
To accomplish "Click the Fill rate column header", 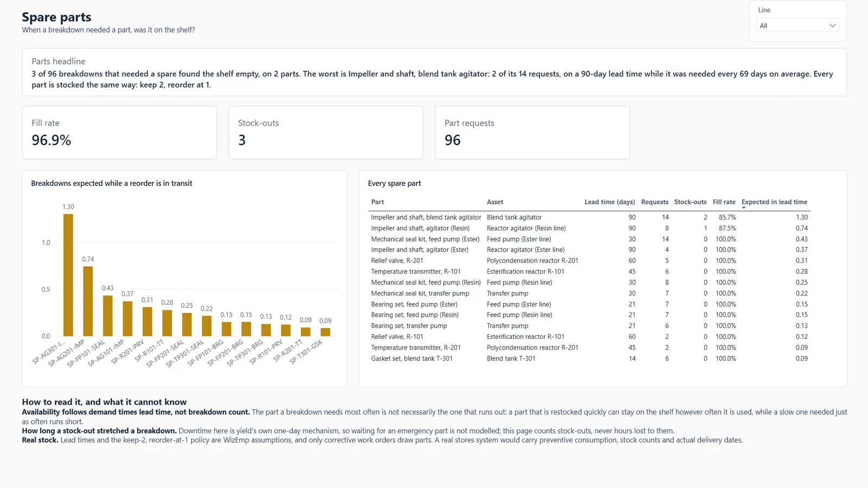I will (724, 202).
